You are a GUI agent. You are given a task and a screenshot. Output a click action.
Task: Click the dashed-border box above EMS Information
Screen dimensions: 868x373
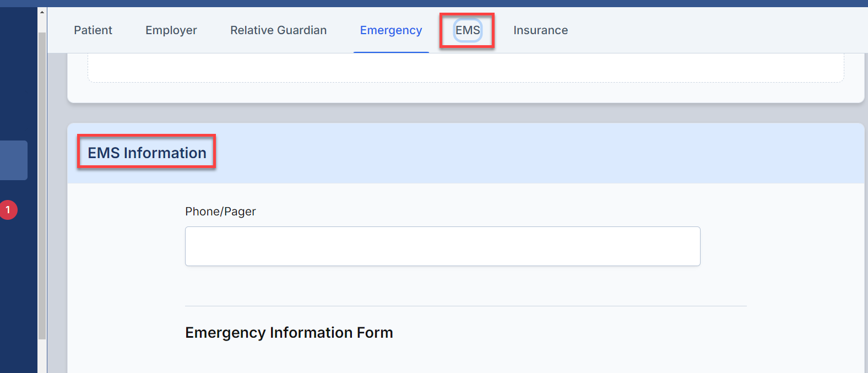[466, 68]
